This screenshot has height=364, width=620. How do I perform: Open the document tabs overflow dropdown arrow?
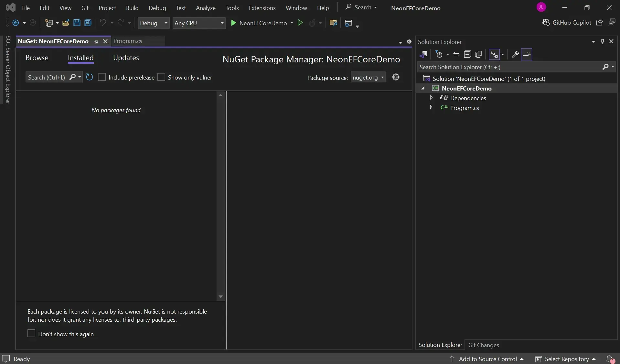tap(401, 42)
